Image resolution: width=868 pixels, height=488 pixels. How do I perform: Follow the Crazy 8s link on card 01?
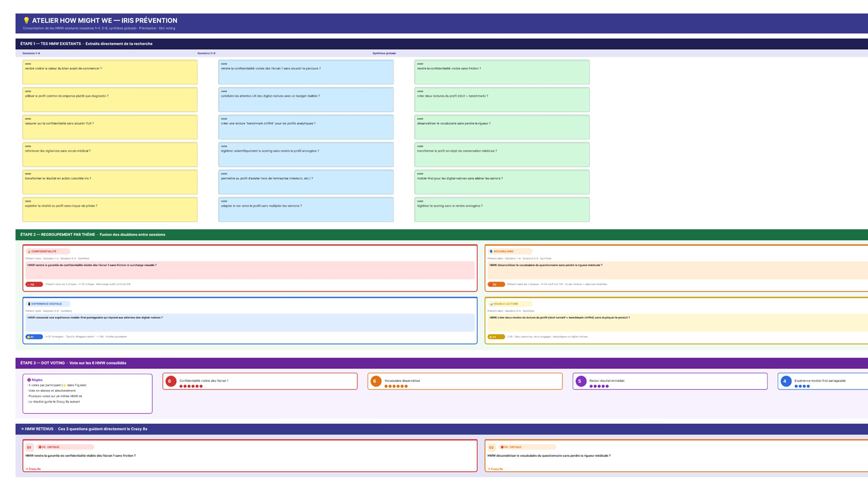click(x=33, y=469)
